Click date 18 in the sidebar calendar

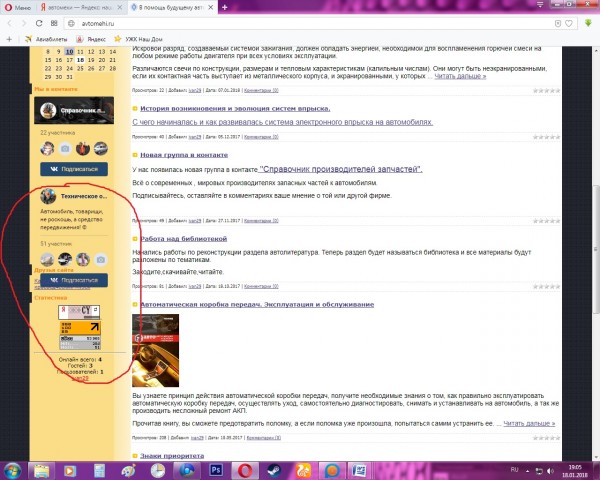[80, 60]
